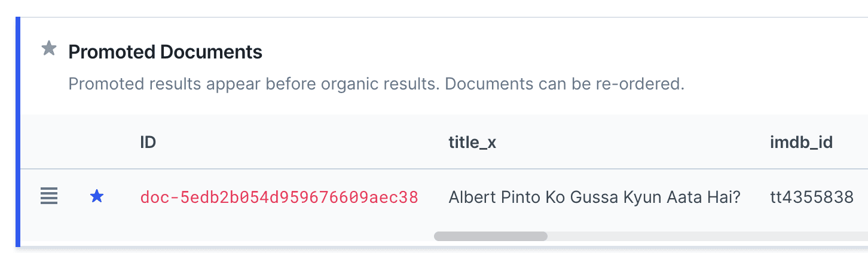Grab the drag handle icon on the promoted row
868x253 pixels.
click(x=49, y=196)
